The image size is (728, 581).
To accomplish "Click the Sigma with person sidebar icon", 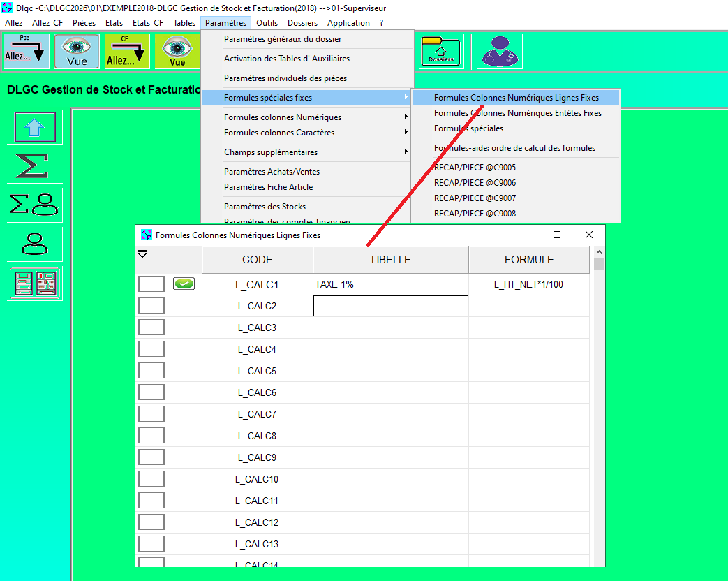I will [x=35, y=205].
